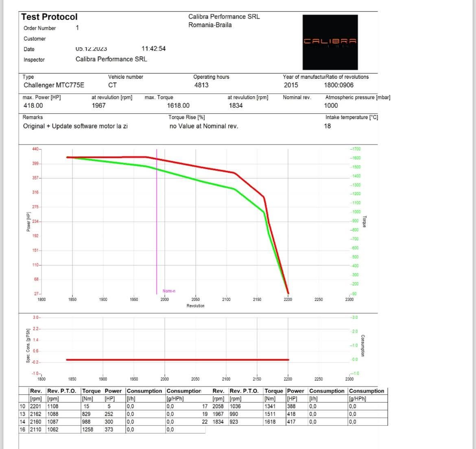Click the 'Torque Rise [%]' label

tap(187, 118)
